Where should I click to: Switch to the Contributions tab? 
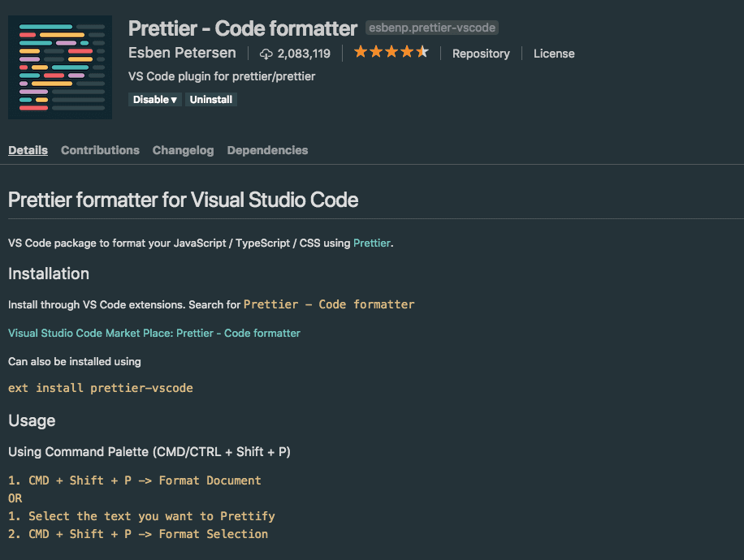click(x=100, y=150)
